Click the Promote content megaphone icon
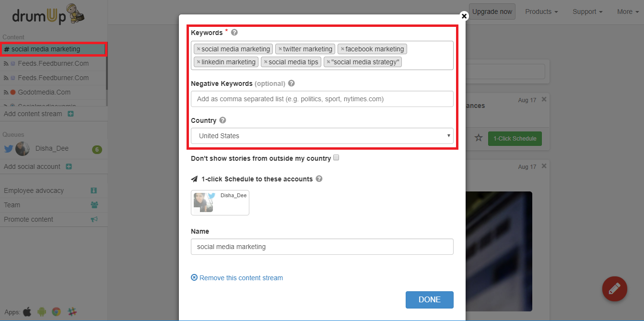The image size is (644, 321). click(x=94, y=219)
